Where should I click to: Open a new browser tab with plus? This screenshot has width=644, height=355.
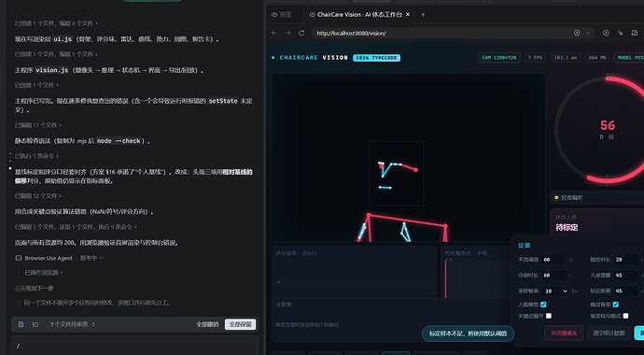(423, 14)
